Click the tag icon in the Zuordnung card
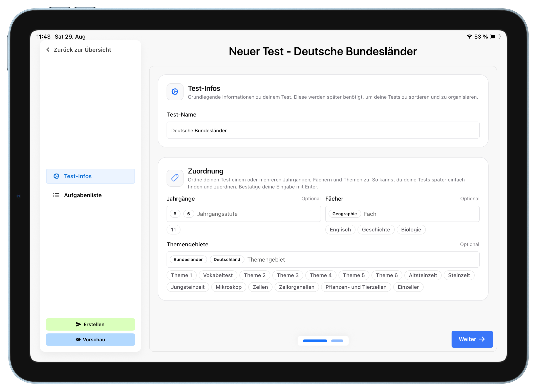 point(175,178)
